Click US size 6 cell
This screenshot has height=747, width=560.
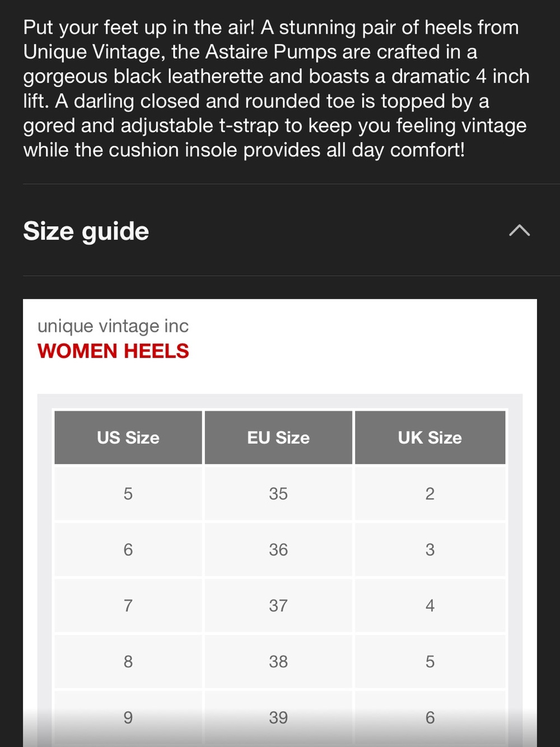pyautogui.click(x=128, y=550)
